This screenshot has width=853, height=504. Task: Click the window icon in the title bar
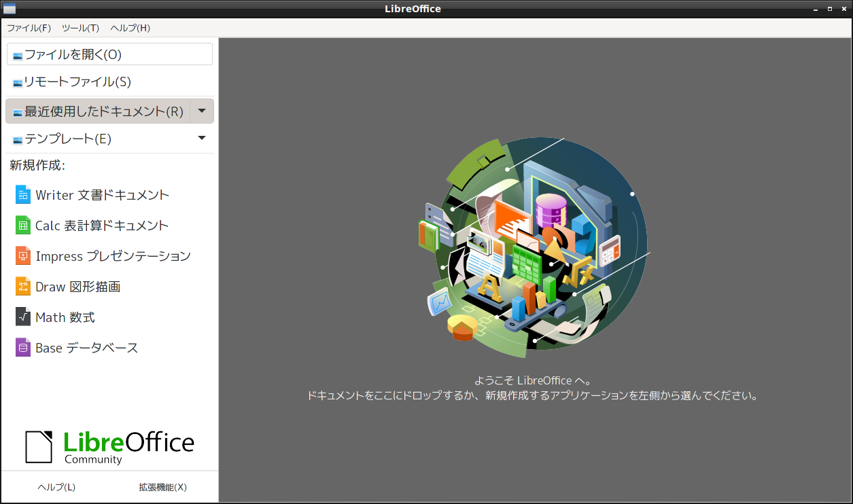(x=10, y=9)
